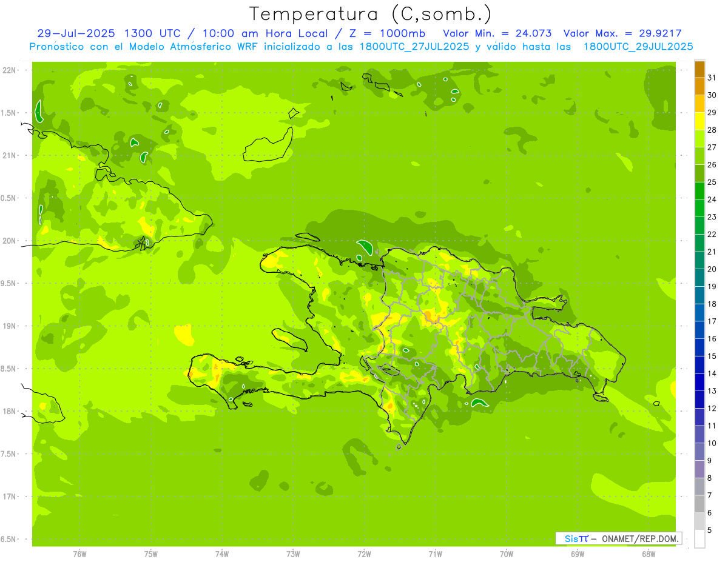Screen dimensions: 728x562
Task: Click the '1800UTC_29JUL2025' valid-until time
Action: [638, 47]
